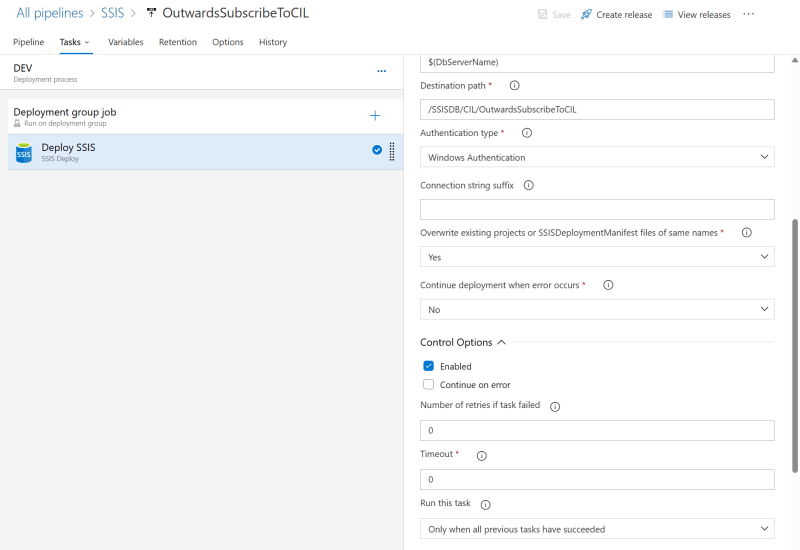Show info for Timeout
This screenshot has height=550, width=800.
pyautogui.click(x=482, y=456)
